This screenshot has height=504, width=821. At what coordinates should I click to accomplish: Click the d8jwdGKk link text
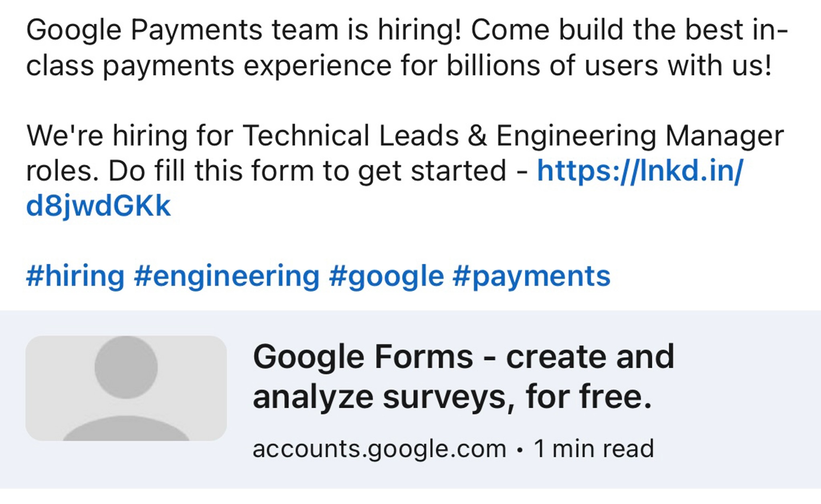(99, 206)
